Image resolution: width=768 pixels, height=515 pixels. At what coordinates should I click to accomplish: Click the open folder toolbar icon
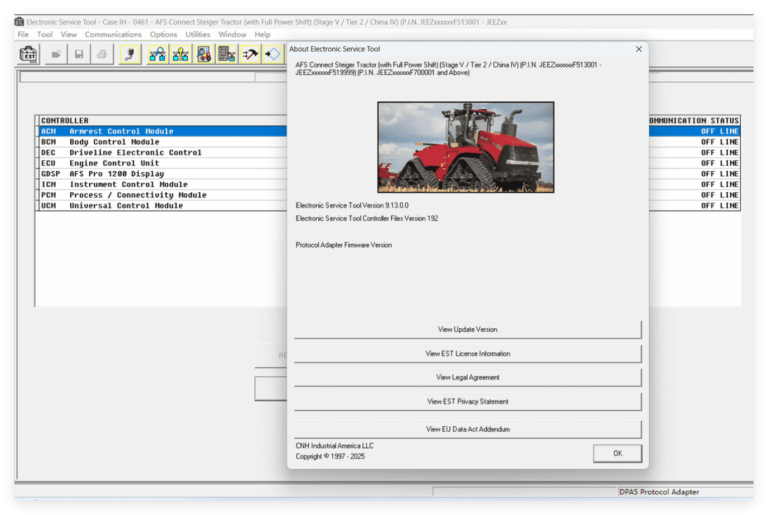tap(56, 54)
